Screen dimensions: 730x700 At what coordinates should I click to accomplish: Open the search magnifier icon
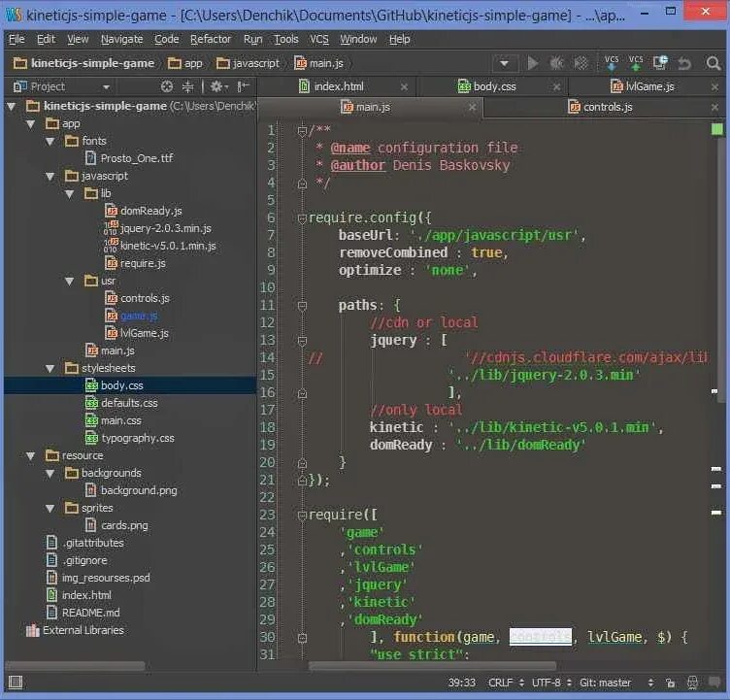coord(713,63)
